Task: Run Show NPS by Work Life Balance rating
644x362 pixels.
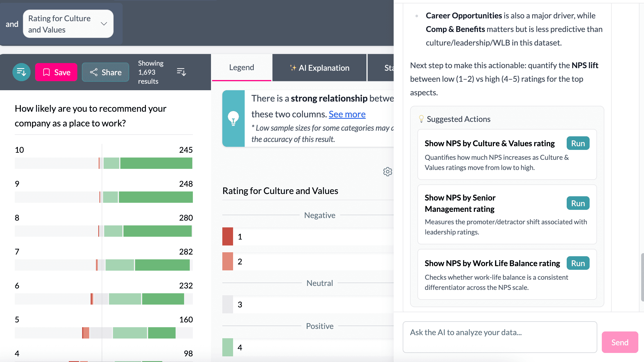Action: pyautogui.click(x=578, y=263)
